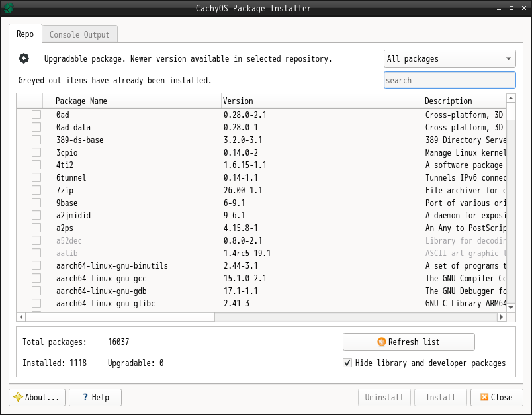This screenshot has height=415, width=532.
Task: Sort by the Version column header
Action: pyautogui.click(x=322, y=101)
